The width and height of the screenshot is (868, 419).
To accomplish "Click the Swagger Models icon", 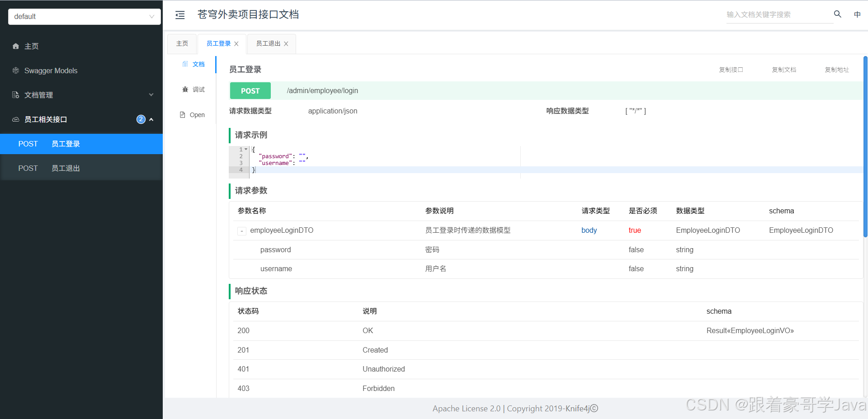I will [15, 71].
